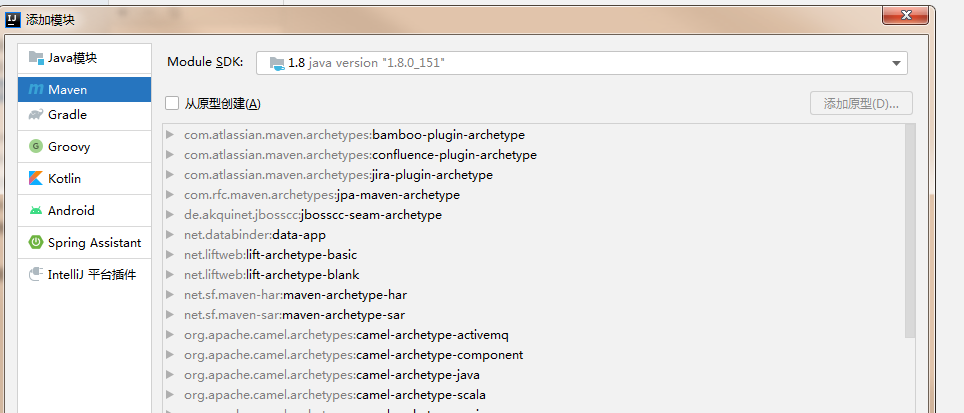Image resolution: width=964 pixels, height=413 pixels.
Task: Expand the camel-archetype-component node
Action: [170, 355]
